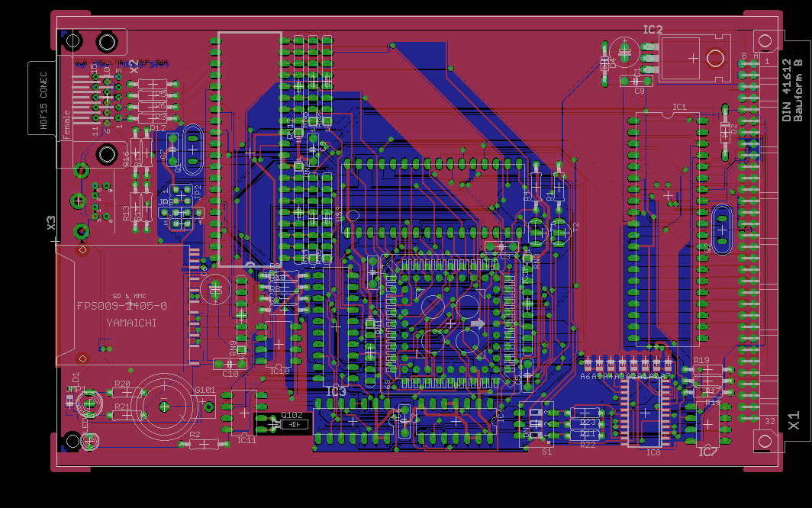Select the JP2 jumper header
Image resolution: width=812 pixels, height=508 pixels.
(180, 204)
